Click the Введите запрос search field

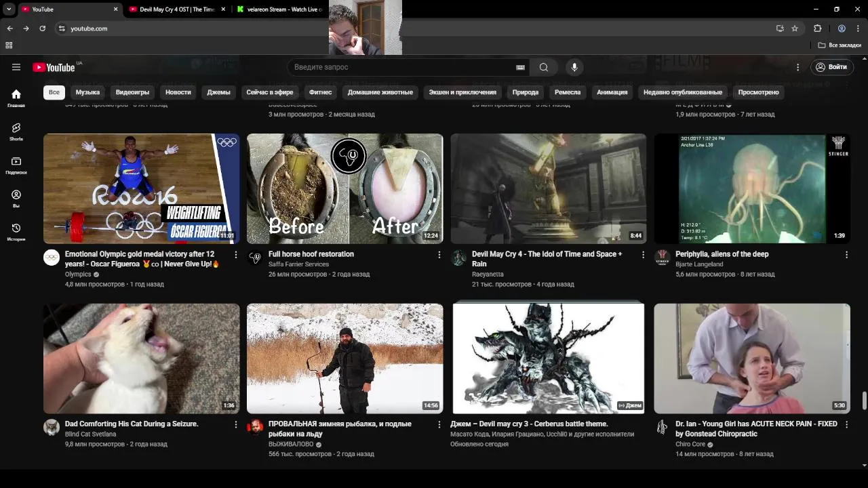tap(403, 67)
